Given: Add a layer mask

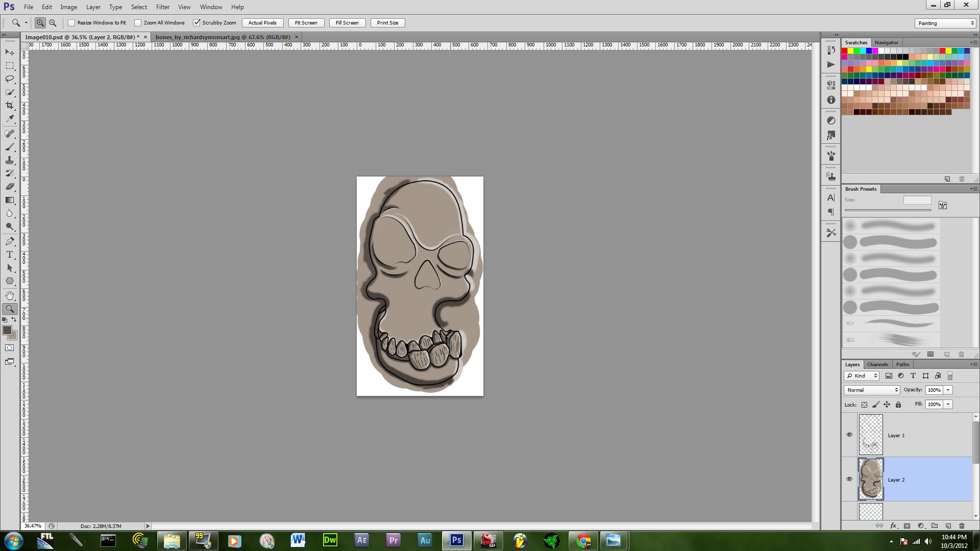Looking at the screenshot, I should (x=907, y=525).
